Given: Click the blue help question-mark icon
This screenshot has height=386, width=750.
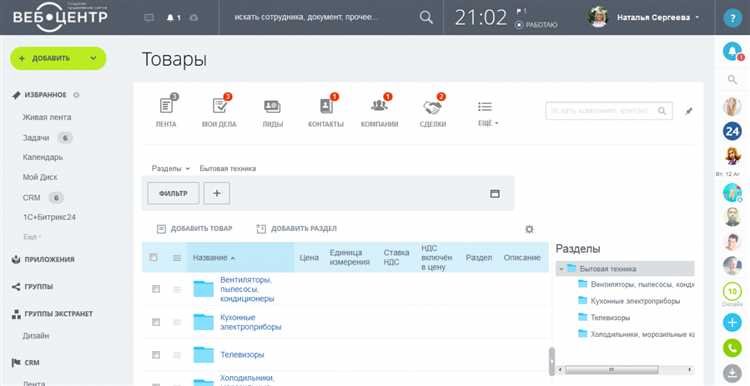Looking at the screenshot, I should tap(732, 18).
